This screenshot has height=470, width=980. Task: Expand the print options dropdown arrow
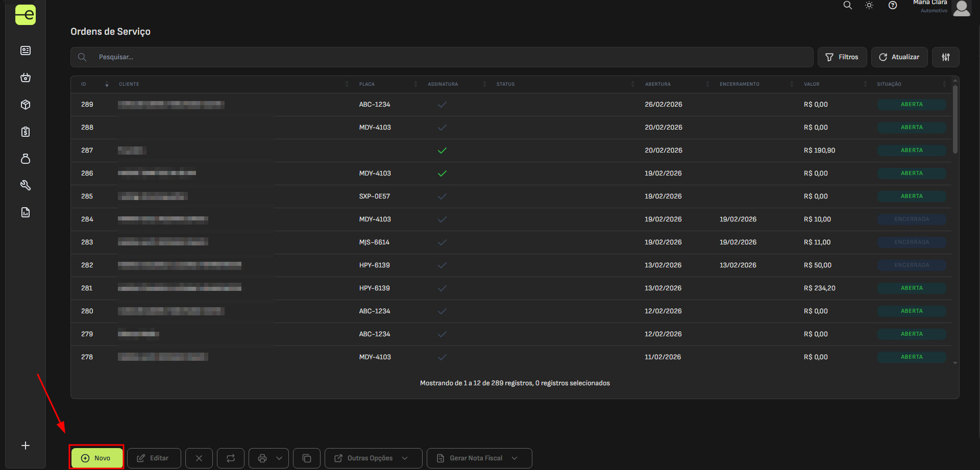(x=279, y=458)
